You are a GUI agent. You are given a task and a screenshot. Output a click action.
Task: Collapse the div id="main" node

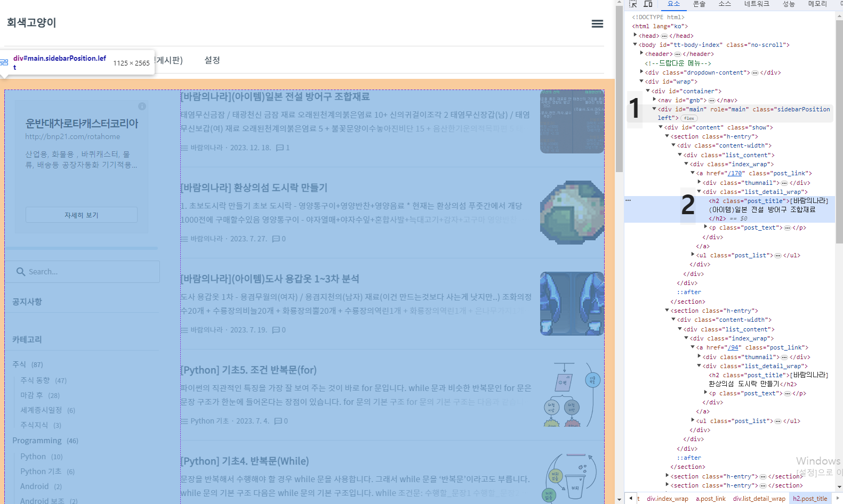(654, 109)
